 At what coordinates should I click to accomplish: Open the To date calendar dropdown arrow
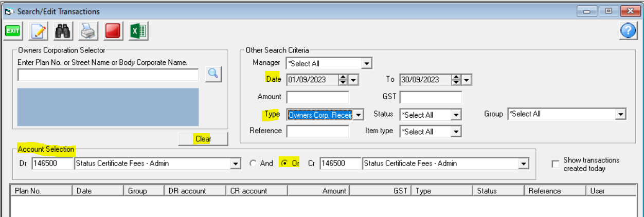point(467,80)
